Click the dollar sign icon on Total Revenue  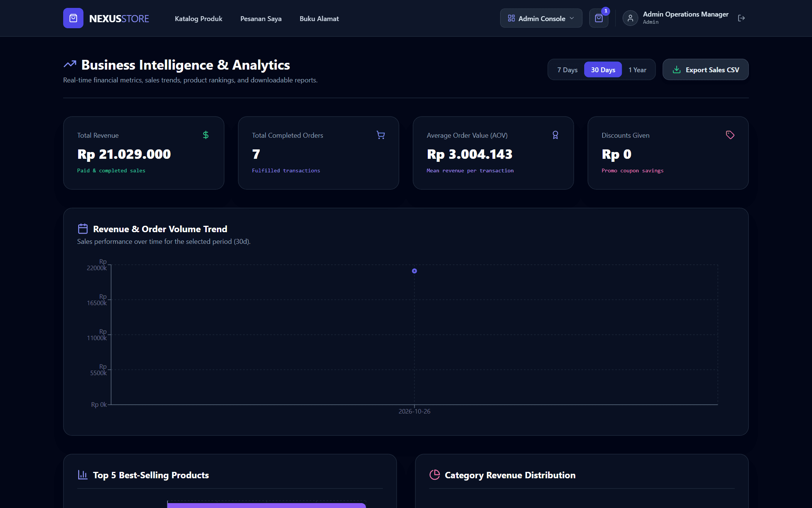point(206,135)
